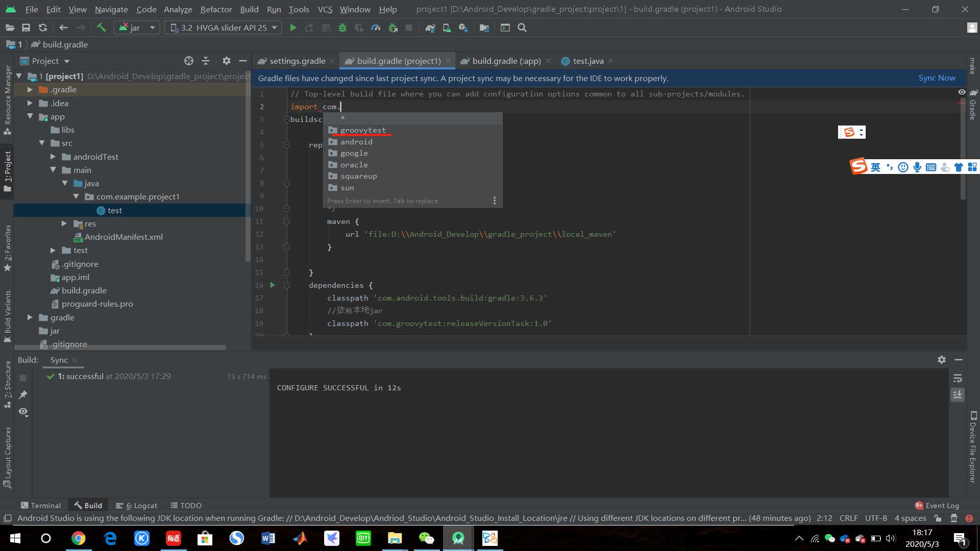The image size is (980, 551).
Task: Open the Event Log
Action: pos(937,505)
